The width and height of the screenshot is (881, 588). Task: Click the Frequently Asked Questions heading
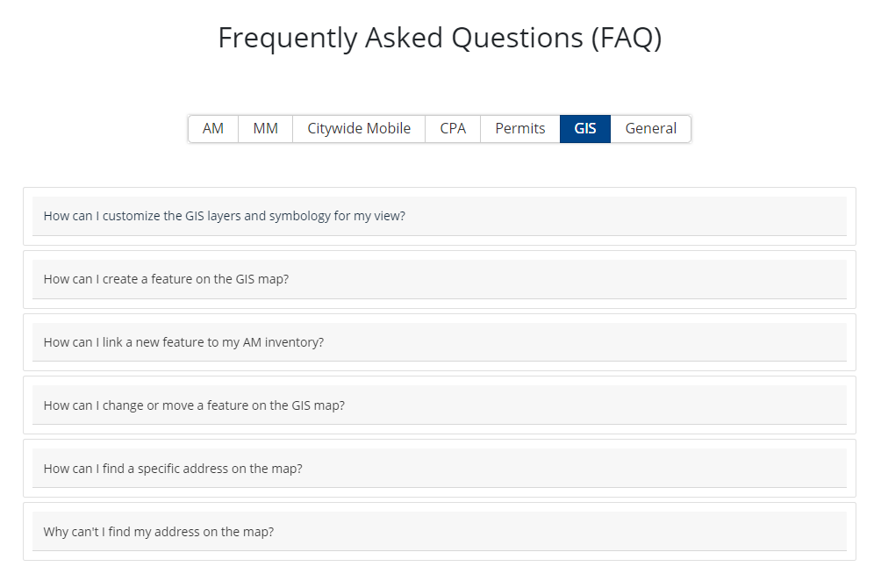click(x=440, y=39)
